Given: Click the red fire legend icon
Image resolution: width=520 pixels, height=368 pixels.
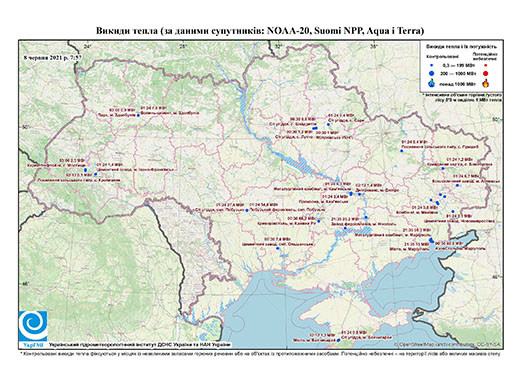Looking at the screenshot, I should coord(486,83).
